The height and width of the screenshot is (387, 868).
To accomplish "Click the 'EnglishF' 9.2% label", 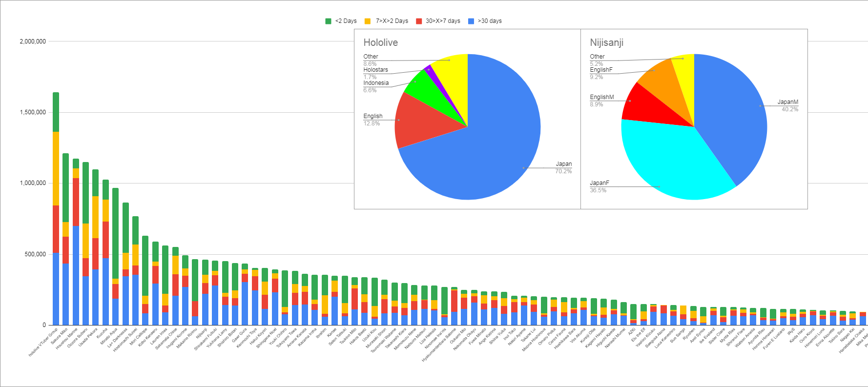I will pyautogui.click(x=601, y=73).
